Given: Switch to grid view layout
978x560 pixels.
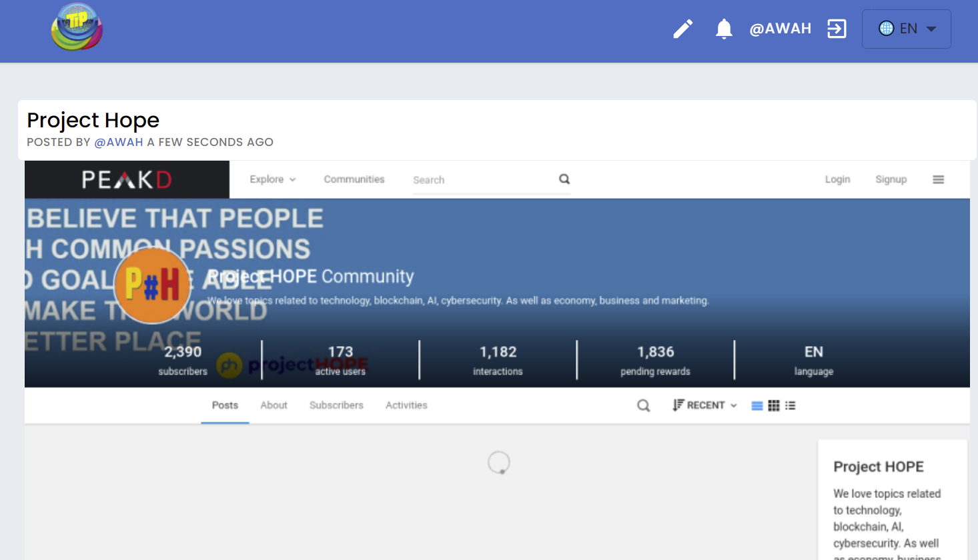Looking at the screenshot, I should [774, 405].
